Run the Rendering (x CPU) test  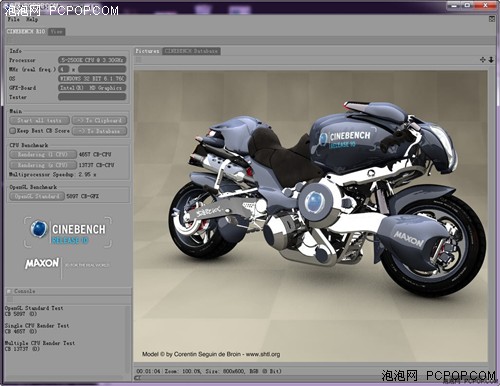tap(43, 165)
